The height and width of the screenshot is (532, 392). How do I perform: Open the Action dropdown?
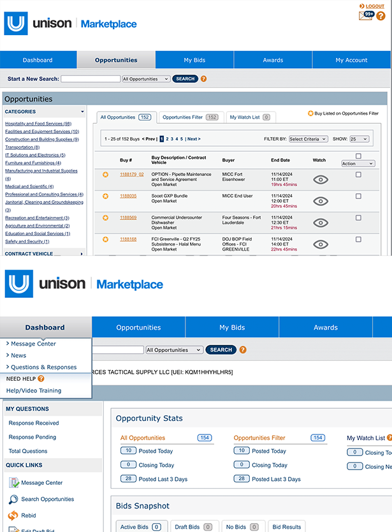click(358, 163)
